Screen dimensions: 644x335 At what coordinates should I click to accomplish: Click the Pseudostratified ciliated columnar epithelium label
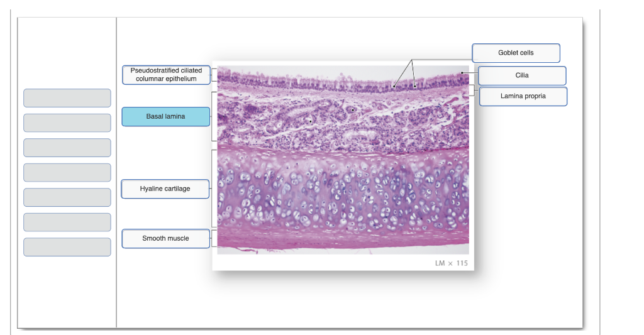(166, 75)
